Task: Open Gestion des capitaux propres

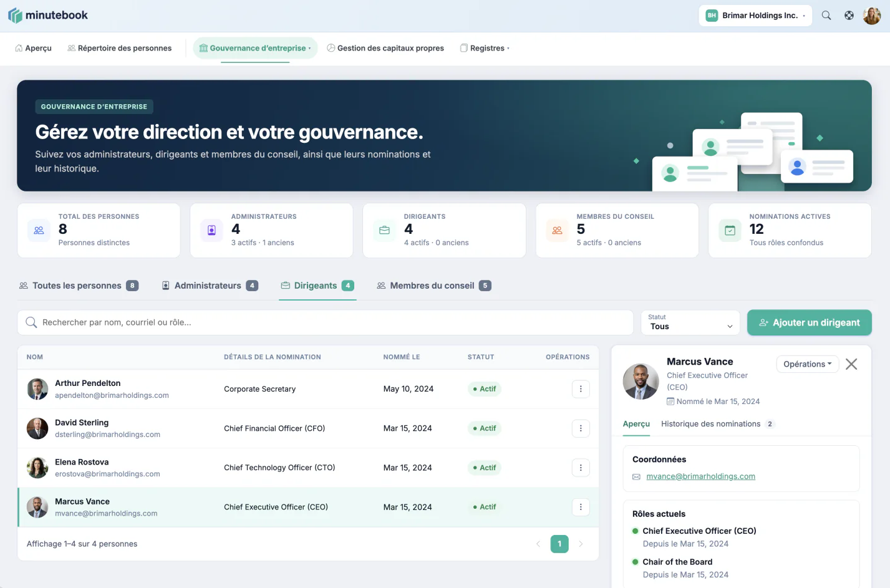Action: [x=385, y=48]
